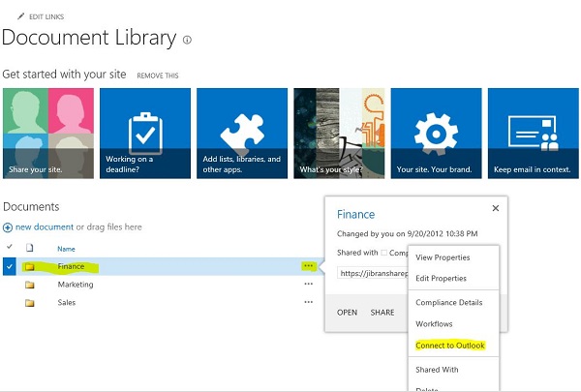Click REMOVE THIS link
This screenshot has width=581, height=392.
(x=158, y=75)
